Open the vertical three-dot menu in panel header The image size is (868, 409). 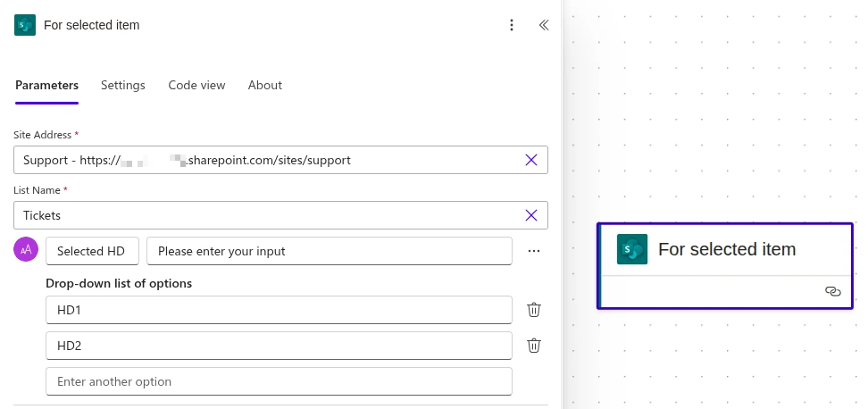click(512, 25)
